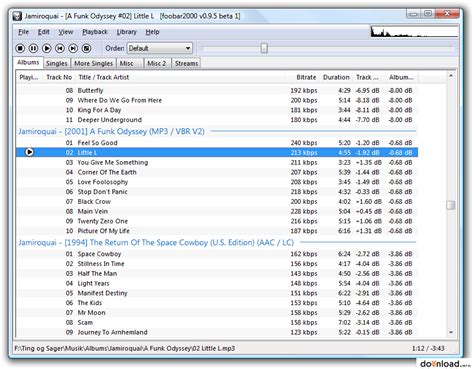Switch to the Misc 2 tab
The height and width of the screenshot is (369, 474).
click(157, 63)
